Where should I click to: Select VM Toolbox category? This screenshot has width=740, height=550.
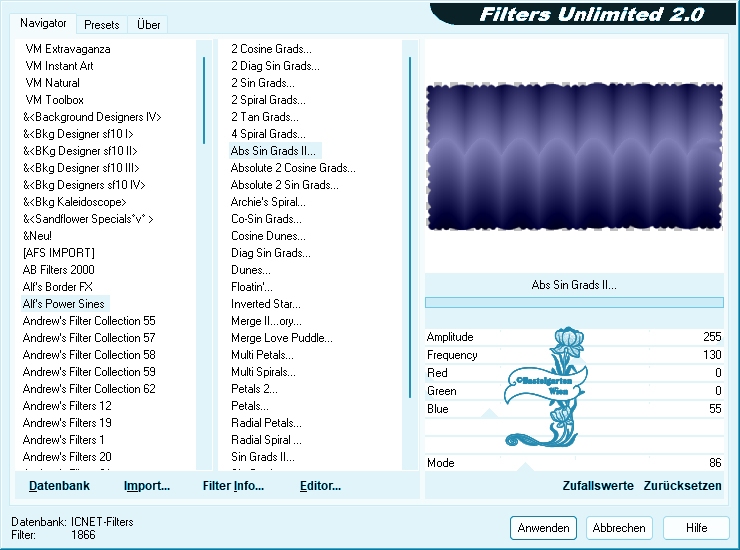pyautogui.click(x=55, y=100)
